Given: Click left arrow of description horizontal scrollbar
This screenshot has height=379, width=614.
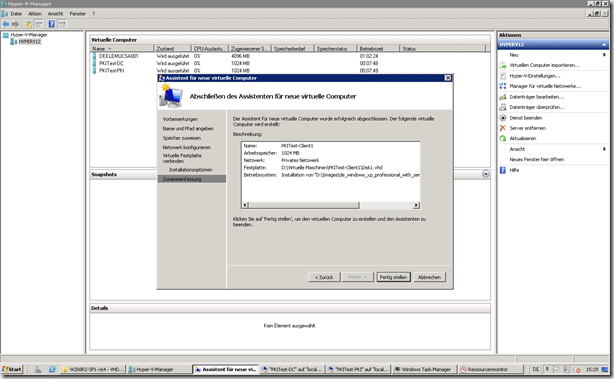Looking at the screenshot, I should coord(245,205).
